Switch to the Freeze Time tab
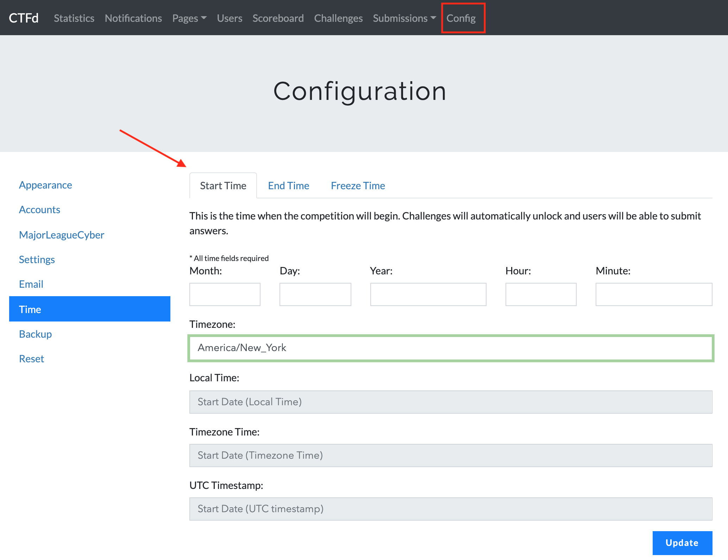This screenshot has width=728, height=560. 358,186
